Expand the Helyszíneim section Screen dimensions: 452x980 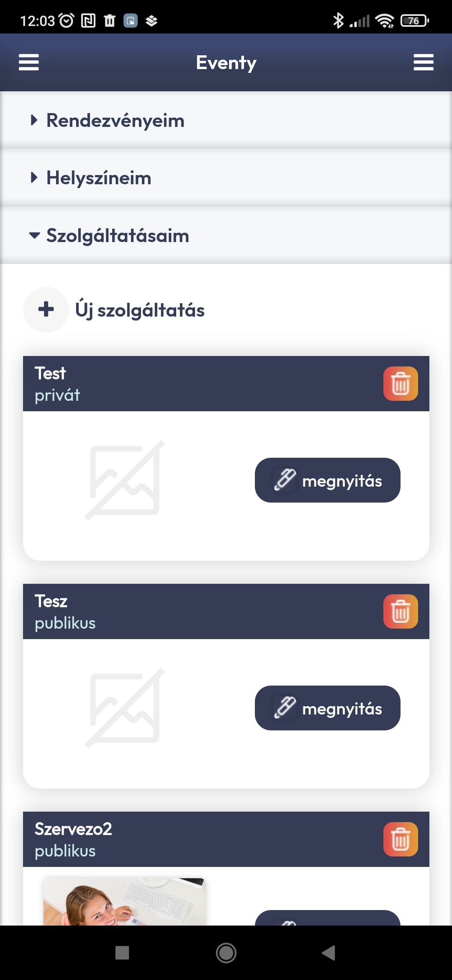[x=99, y=178]
